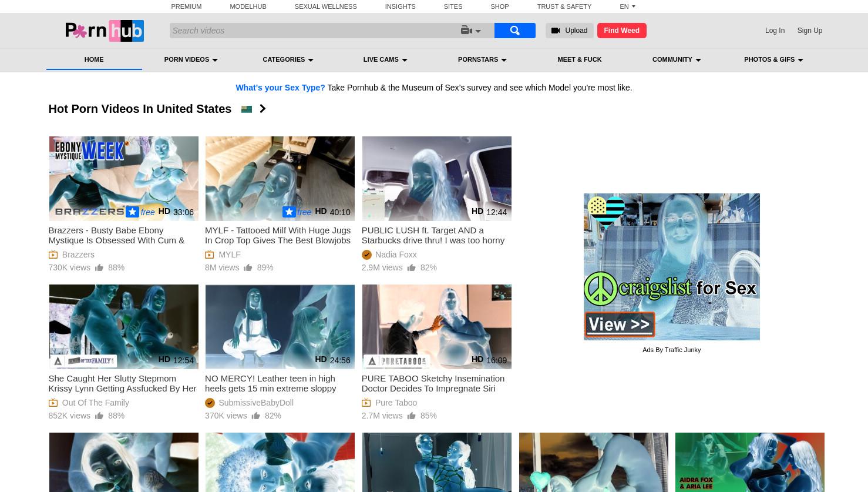Click the thumbs-up icon next to 2.9M views
868x492 pixels.
(411, 267)
